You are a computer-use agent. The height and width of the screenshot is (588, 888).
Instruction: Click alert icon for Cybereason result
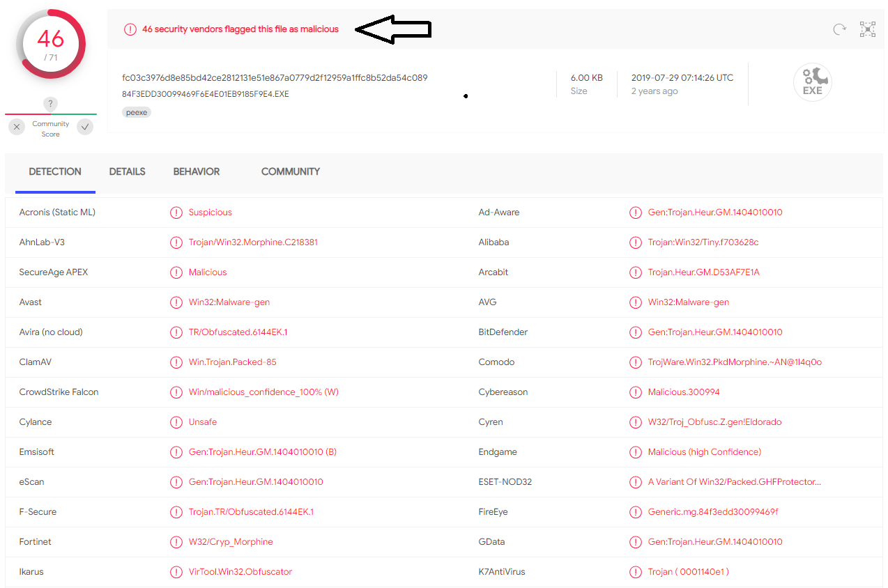[x=636, y=392]
